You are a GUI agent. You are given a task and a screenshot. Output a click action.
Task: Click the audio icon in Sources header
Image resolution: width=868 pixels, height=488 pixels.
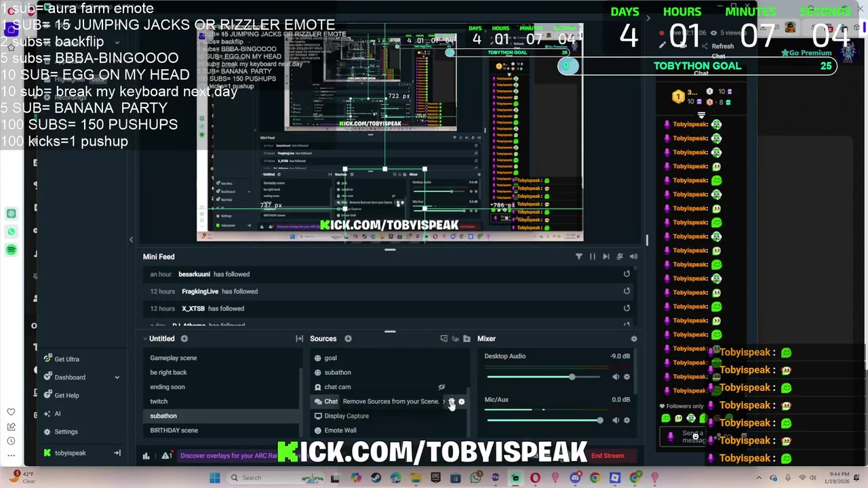point(456,339)
